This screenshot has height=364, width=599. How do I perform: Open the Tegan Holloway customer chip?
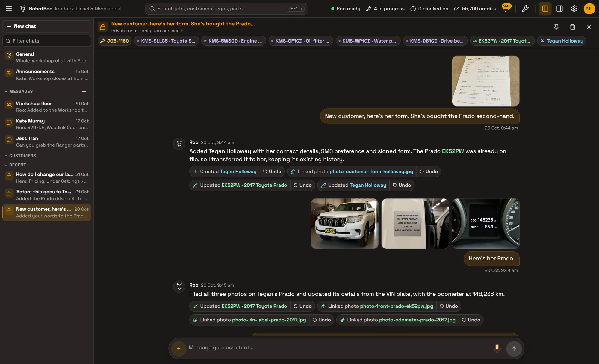(x=562, y=41)
